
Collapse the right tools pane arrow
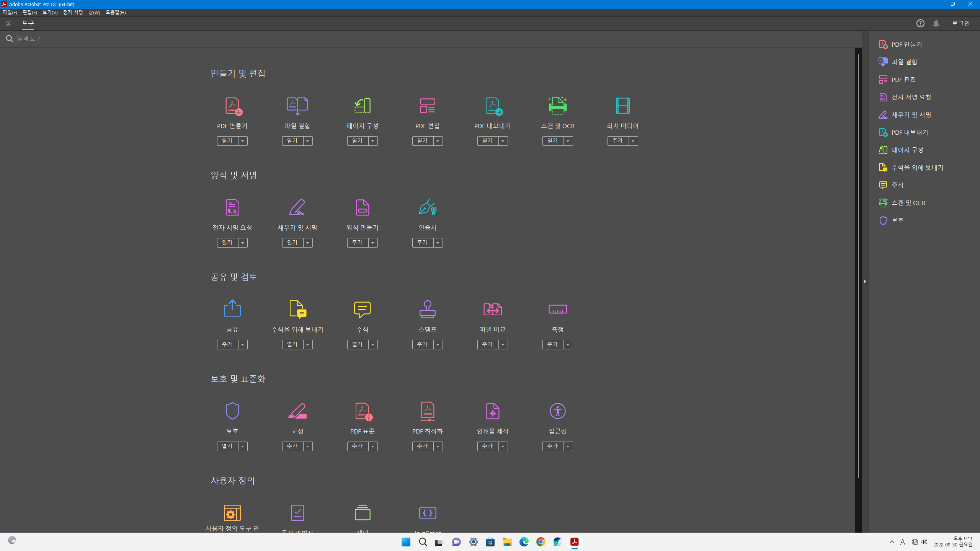point(865,281)
